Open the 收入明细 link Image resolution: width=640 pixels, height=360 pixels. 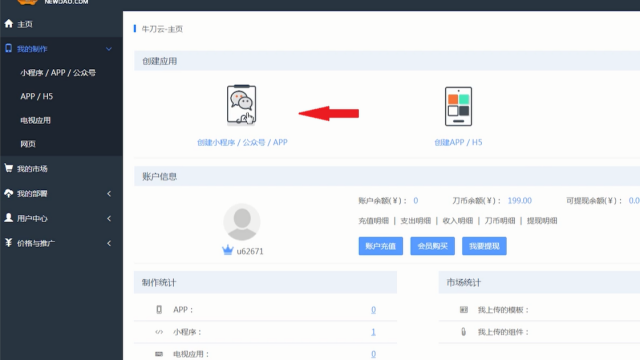pyautogui.click(x=458, y=221)
